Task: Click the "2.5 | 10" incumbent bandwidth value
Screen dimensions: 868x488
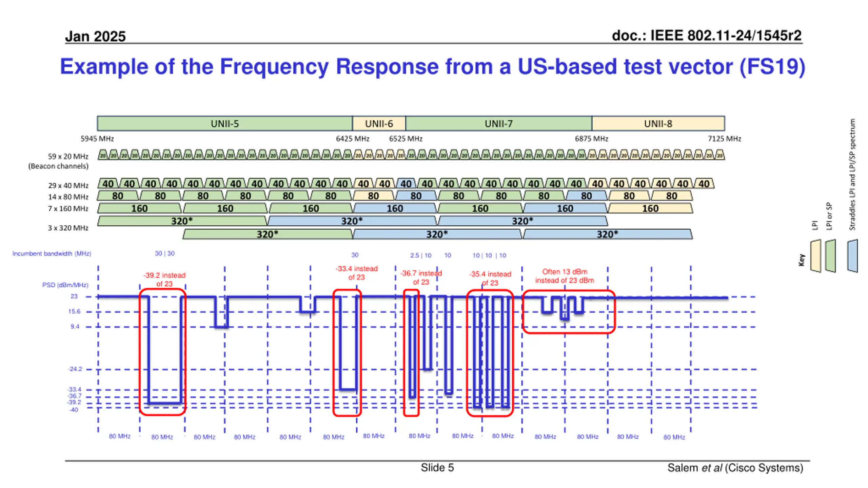Action: pos(421,256)
